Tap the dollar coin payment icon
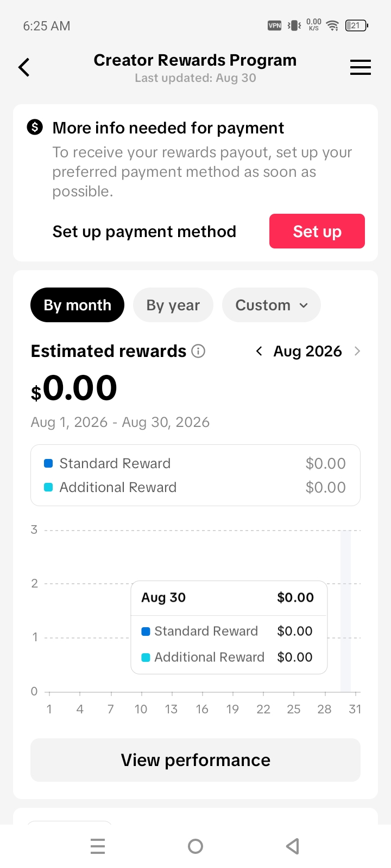Image resolution: width=391 pixels, height=868 pixels. click(35, 127)
